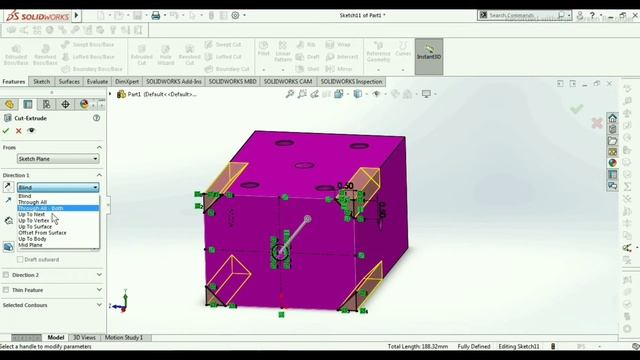640x360 pixels.
Task: Open Cut-Extrude help question mark
Action: [96, 118]
